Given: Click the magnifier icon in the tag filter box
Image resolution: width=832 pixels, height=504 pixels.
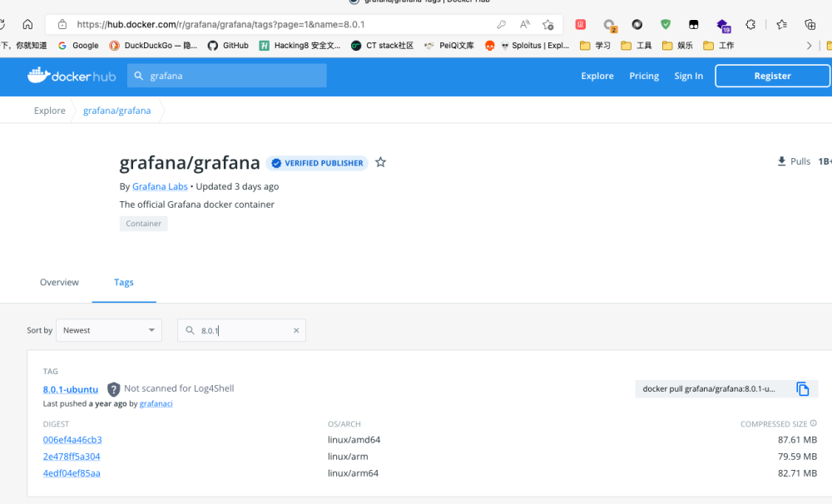Looking at the screenshot, I should click(190, 330).
